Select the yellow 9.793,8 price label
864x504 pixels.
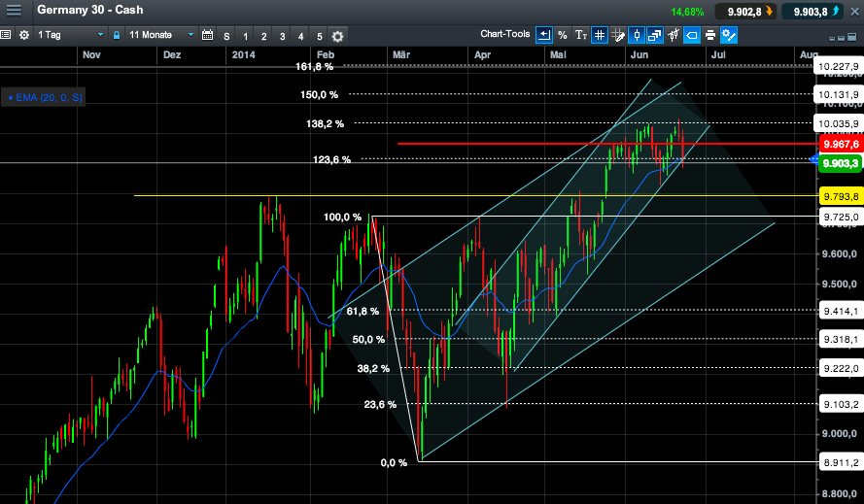click(x=841, y=196)
